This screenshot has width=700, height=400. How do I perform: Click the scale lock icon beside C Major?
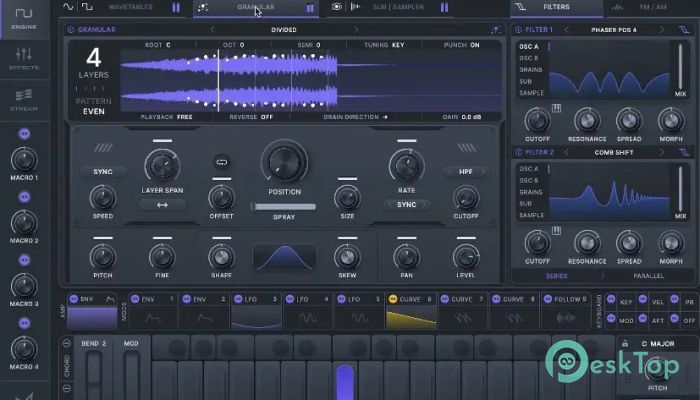tap(623, 343)
